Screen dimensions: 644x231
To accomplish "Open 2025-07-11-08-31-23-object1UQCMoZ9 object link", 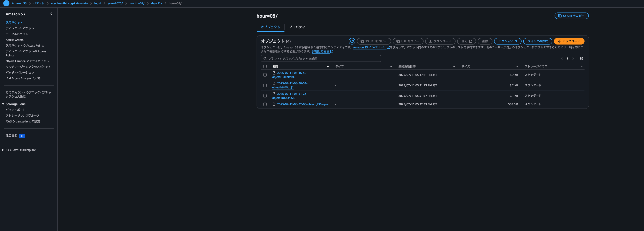I will coord(290,96).
